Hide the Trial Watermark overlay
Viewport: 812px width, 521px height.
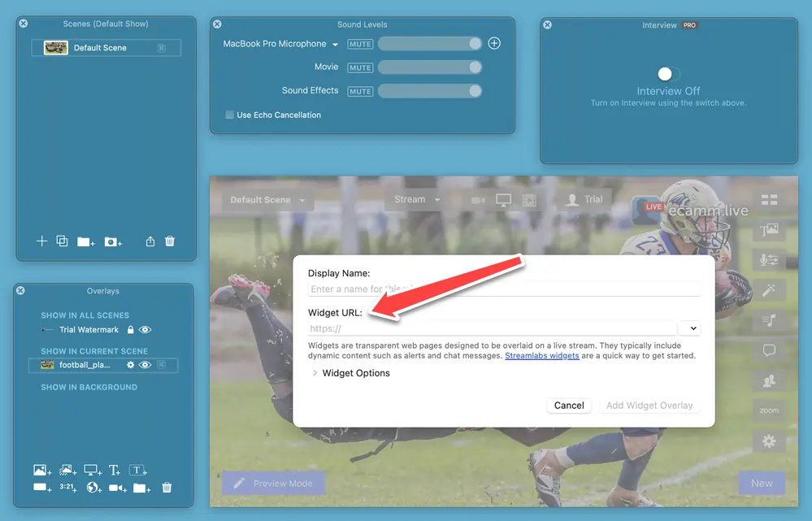point(144,329)
